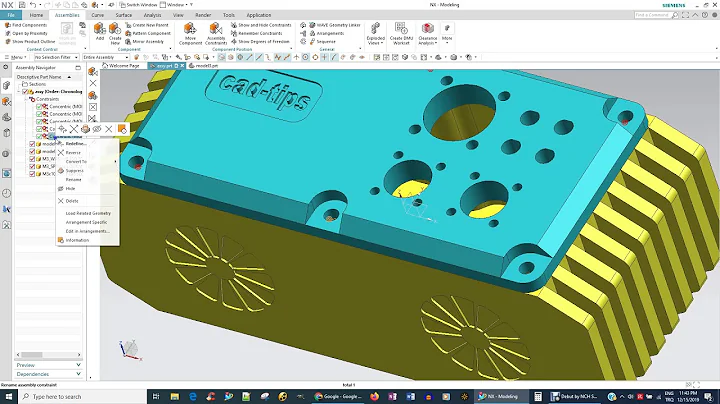
Task: Click the Undo arrow icon
Action: click(x=33, y=5)
